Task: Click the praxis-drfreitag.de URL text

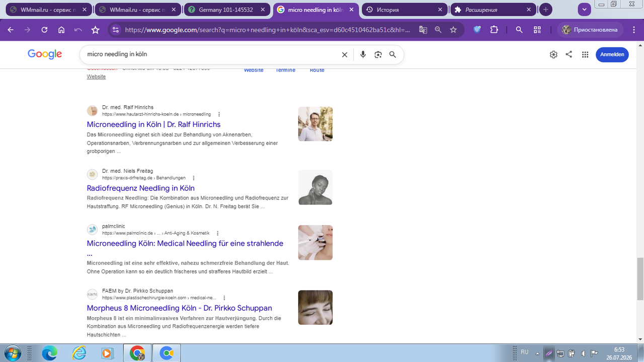Action: coord(144,178)
